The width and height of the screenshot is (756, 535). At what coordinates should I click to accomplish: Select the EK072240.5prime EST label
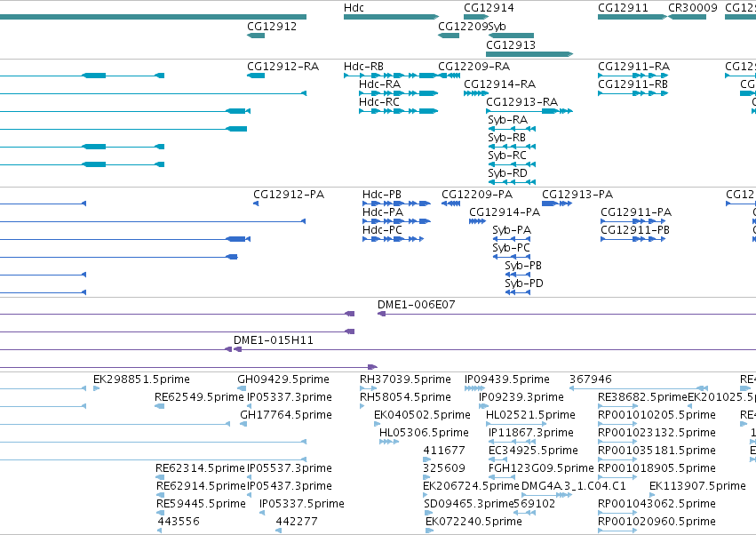coord(473,522)
